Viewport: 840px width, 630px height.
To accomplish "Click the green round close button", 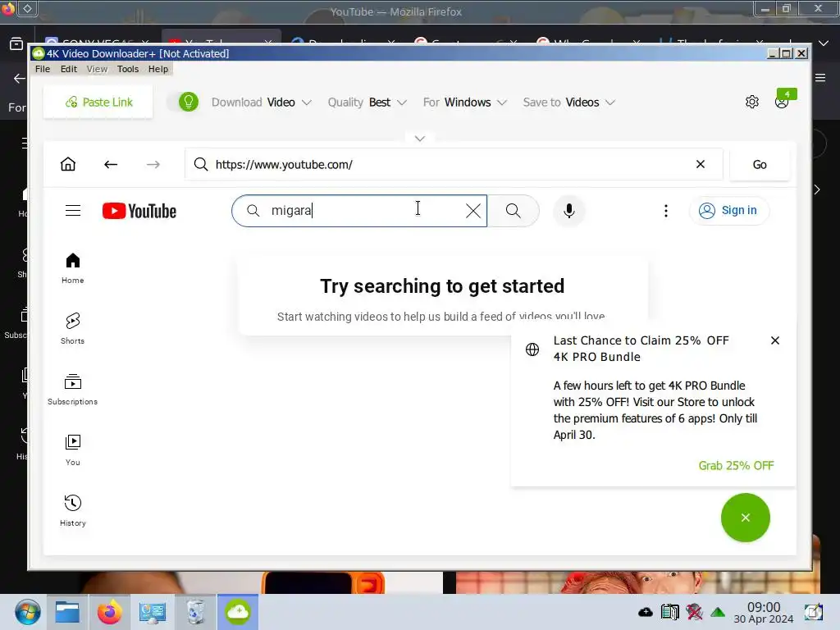I will pos(745,518).
